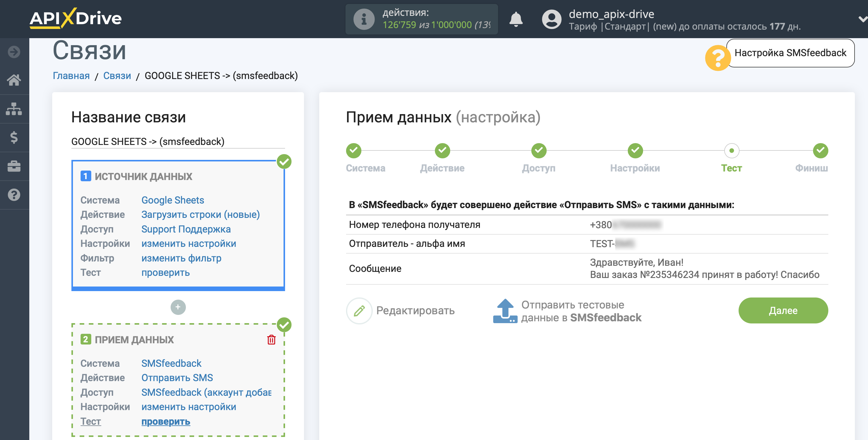This screenshot has height=440, width=868.
Task: Go to Связи breadcrumb link
Action: click(x=117, y=76)
